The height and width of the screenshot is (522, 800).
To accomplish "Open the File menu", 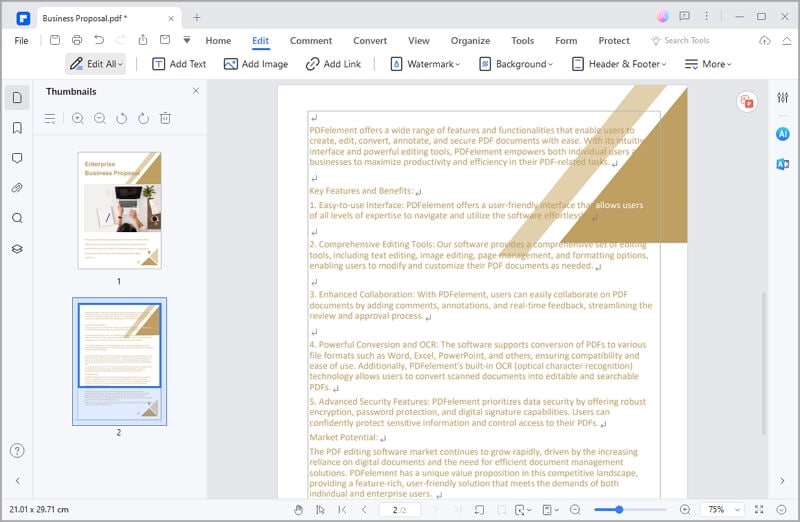I will click(x=21, y=40).
